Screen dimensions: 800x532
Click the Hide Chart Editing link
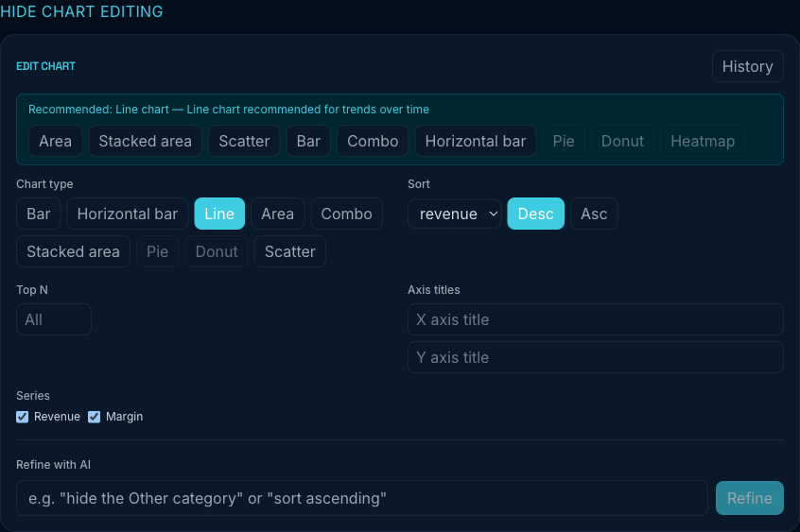81,11
